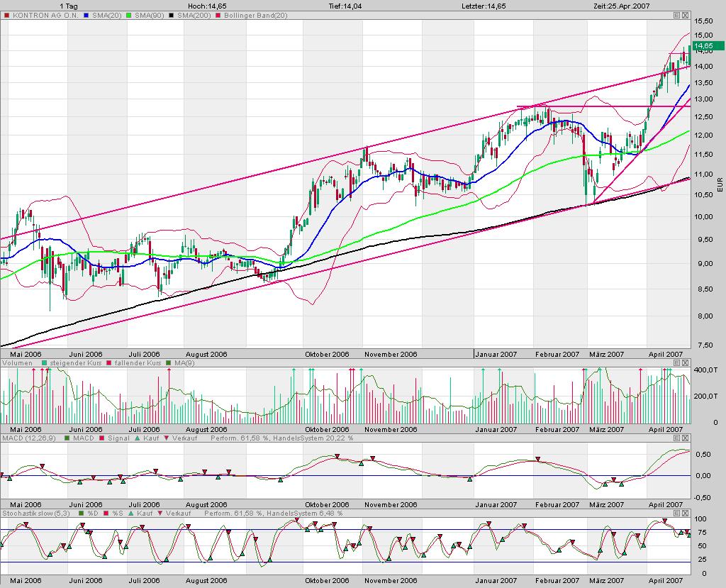
Task: Select the KONTRON AG O.N. legend label
Action: point(43,15)
